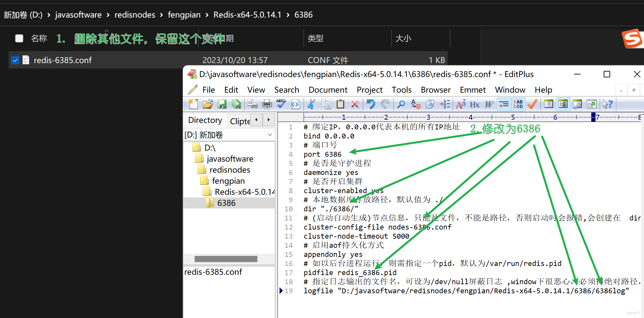Click the directory panel horizontal scrollbar
The width and height of the screenshot is (644, 318).
[226, 259]
